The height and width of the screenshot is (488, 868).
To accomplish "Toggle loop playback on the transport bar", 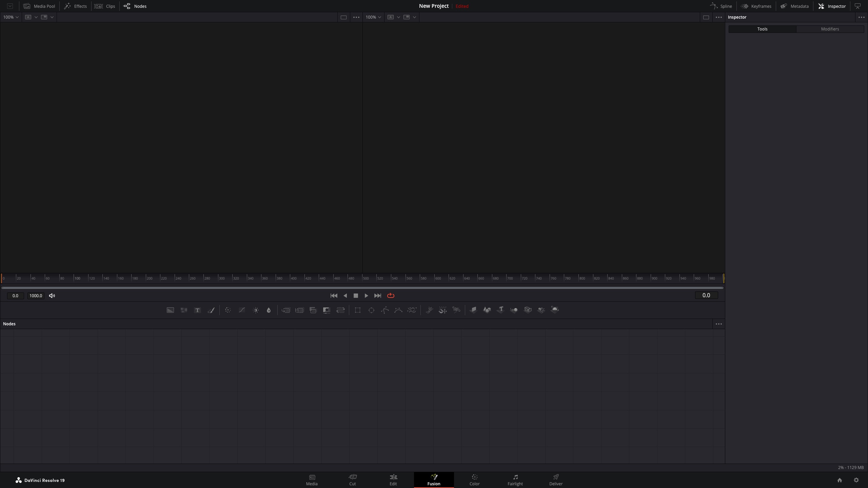I will point(390,296).
